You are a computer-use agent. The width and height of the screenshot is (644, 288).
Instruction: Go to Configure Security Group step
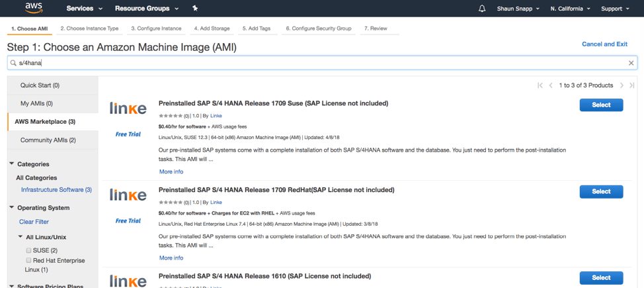click(x=319, y=28)
